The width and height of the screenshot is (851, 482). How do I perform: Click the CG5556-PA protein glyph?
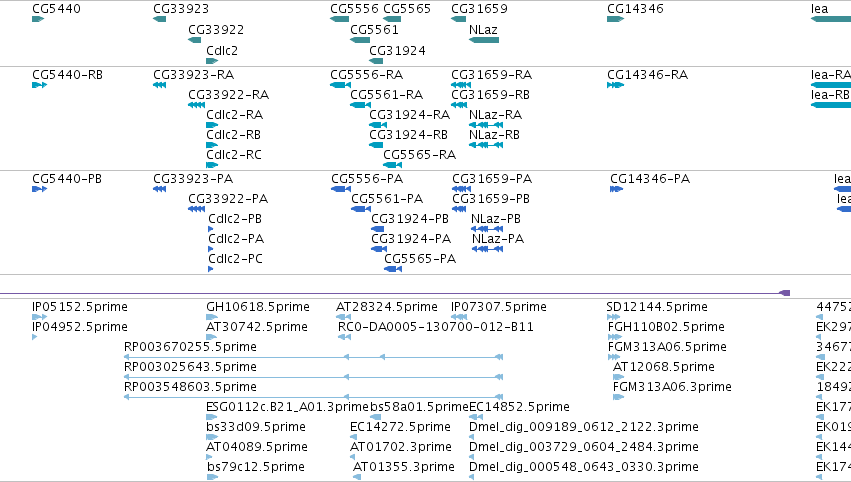coord(341,189)
